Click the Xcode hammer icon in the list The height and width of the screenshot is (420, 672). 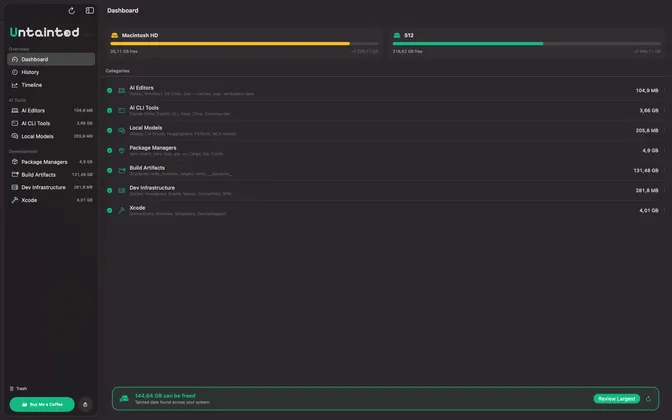point(122,210)
